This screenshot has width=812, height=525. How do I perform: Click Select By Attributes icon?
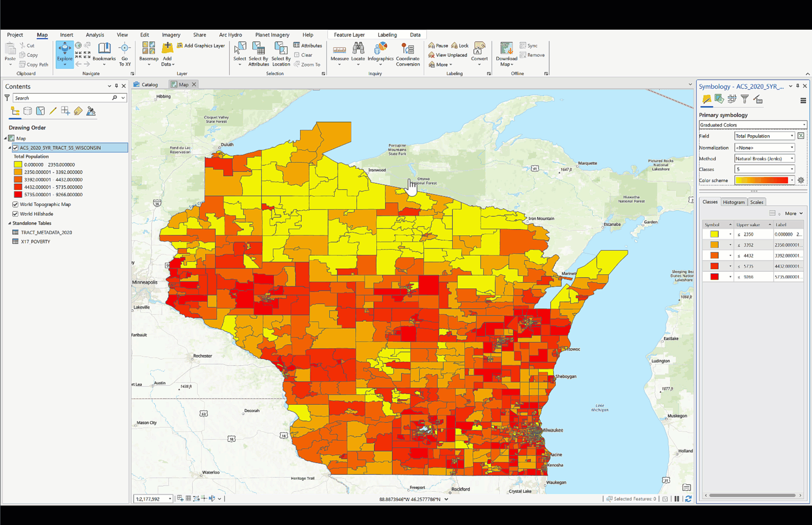[x=259, y=49]
